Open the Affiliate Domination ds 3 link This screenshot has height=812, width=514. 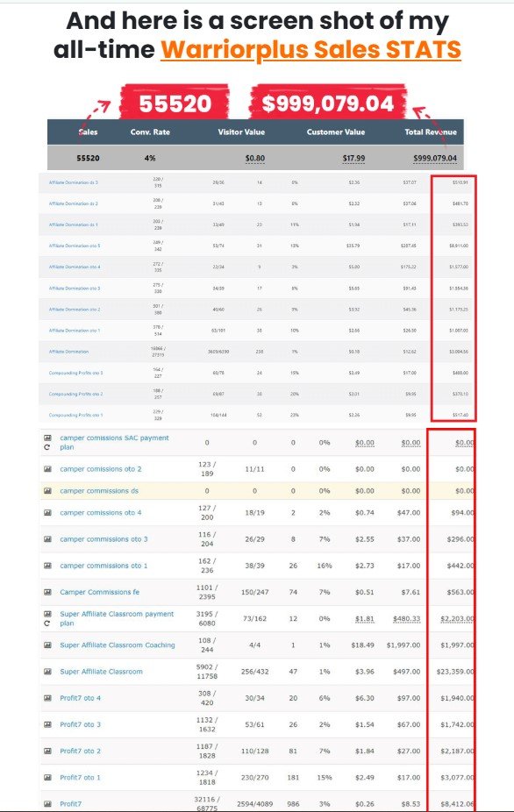click(x=73, y=182)
